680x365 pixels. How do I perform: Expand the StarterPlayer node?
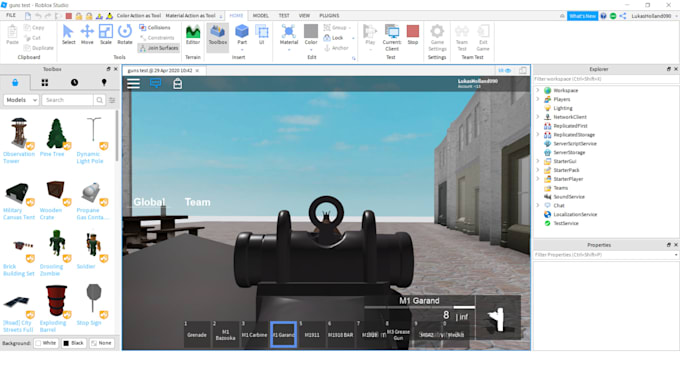(538, 179)
